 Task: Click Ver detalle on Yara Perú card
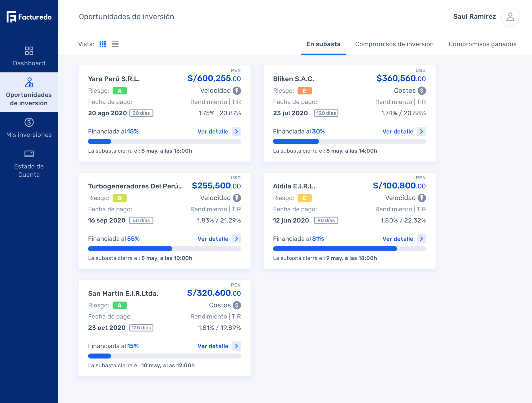pos(213,132)
